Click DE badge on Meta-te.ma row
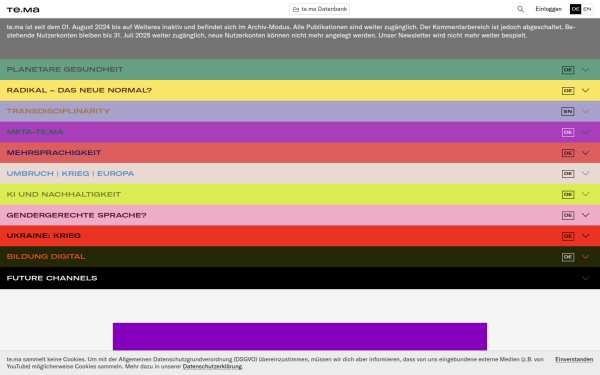The image size is (600, 375). click(568, 132)
